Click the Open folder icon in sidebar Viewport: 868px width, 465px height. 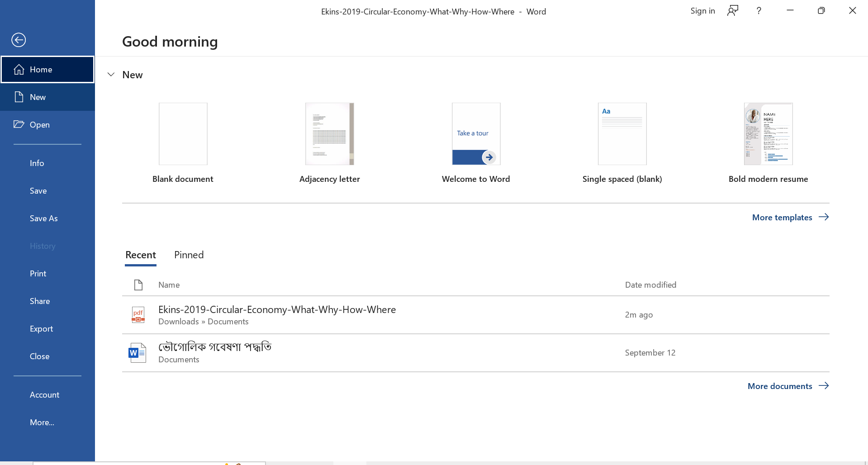tap(19, 124)
